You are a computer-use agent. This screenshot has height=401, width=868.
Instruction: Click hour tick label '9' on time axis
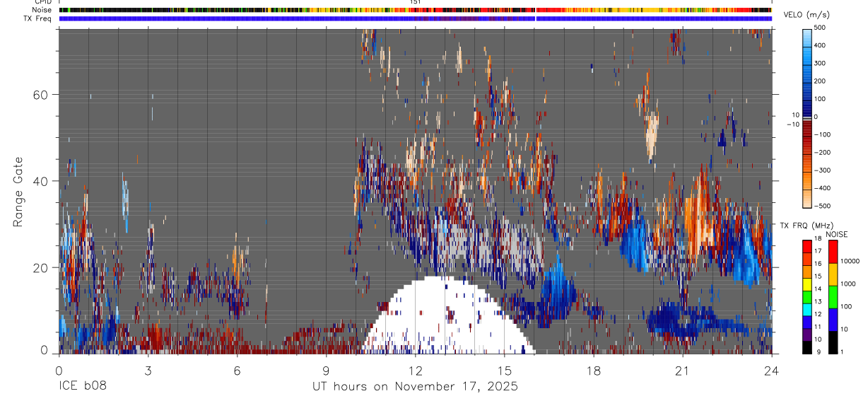coord(326,369)
